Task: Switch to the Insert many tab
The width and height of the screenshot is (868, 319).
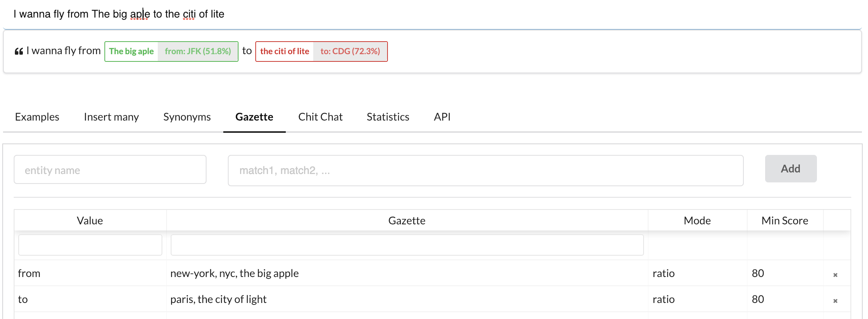Action: pos(111,117)
